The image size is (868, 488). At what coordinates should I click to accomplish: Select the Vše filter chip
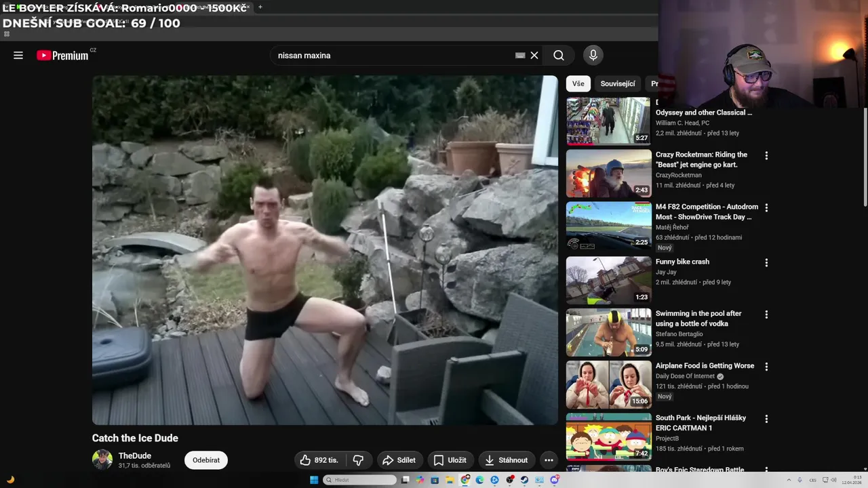tap(578, 83)
